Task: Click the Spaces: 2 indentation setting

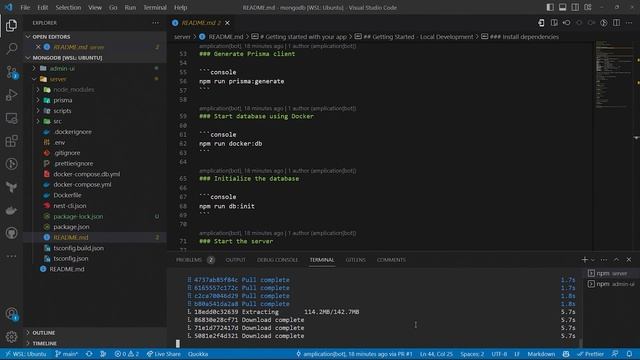Action: [x=472, y=354]
